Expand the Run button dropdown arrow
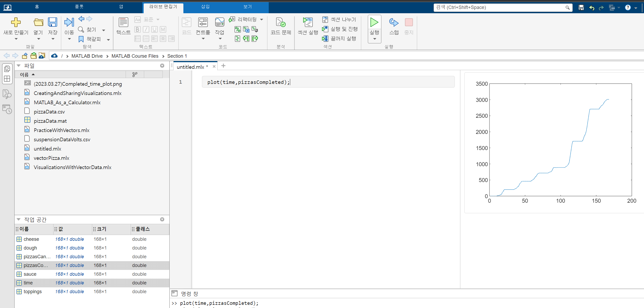644x308 pixels. click(374, 39)
